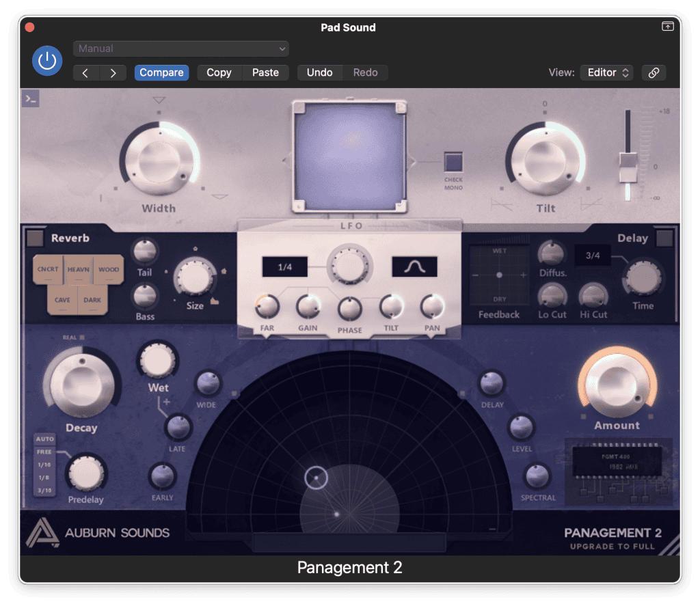Screen dimensions: 700x606
Task: Click the output gain fader handle
Action: [628, 167]
